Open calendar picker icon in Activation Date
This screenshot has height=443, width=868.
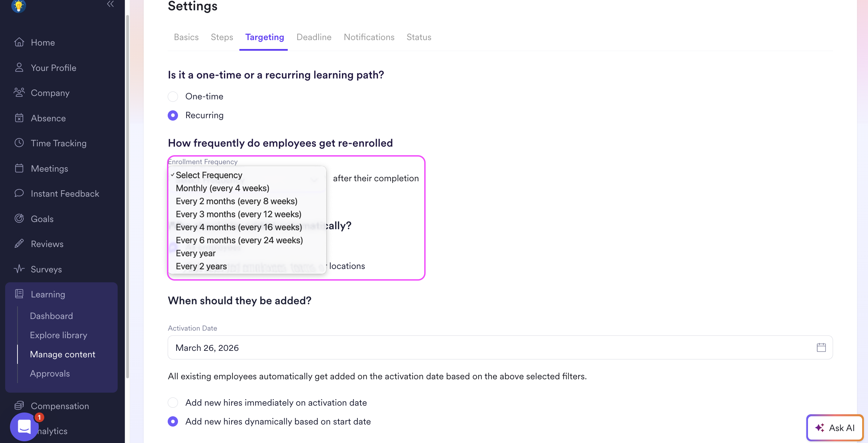coord(821,347)
